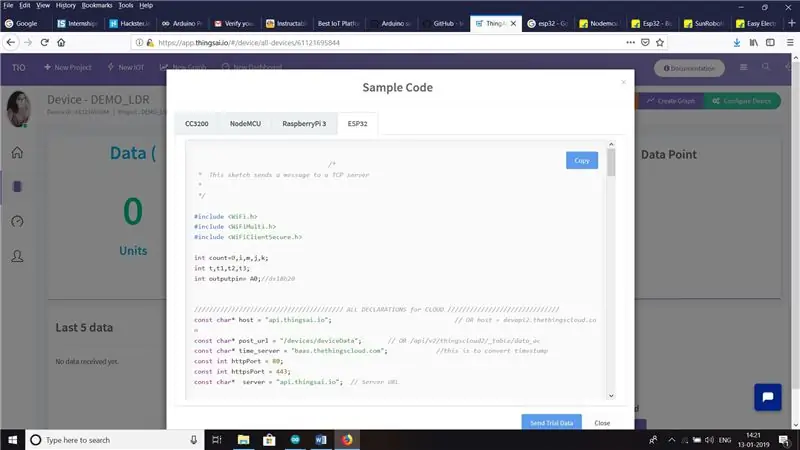Click the Configure Device button
This screenshot has height=450, width=800.
[742, 101]
